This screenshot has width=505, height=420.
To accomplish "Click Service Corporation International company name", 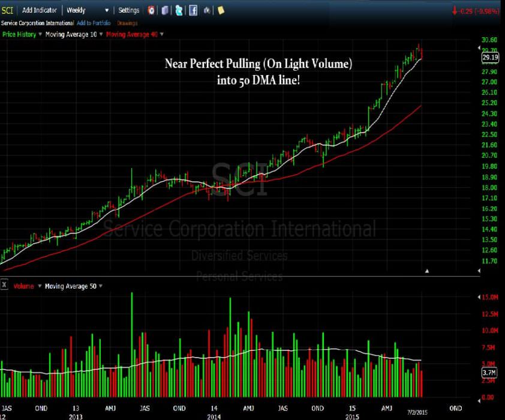I will [x=37, y=23].
